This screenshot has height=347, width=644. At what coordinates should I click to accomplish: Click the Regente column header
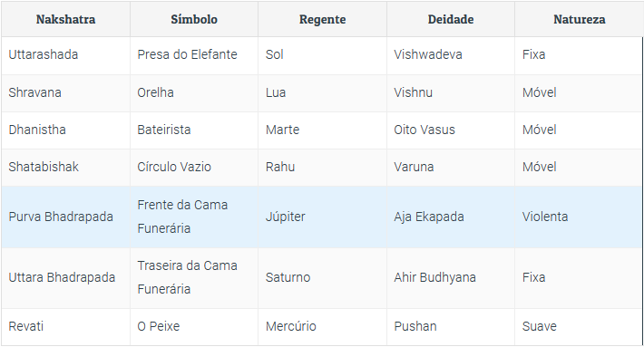click(x=322, y=19)
